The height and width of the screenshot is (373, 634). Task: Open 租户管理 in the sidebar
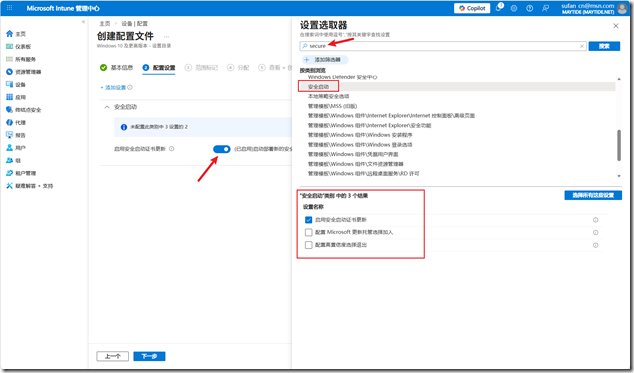pos(21,173)
